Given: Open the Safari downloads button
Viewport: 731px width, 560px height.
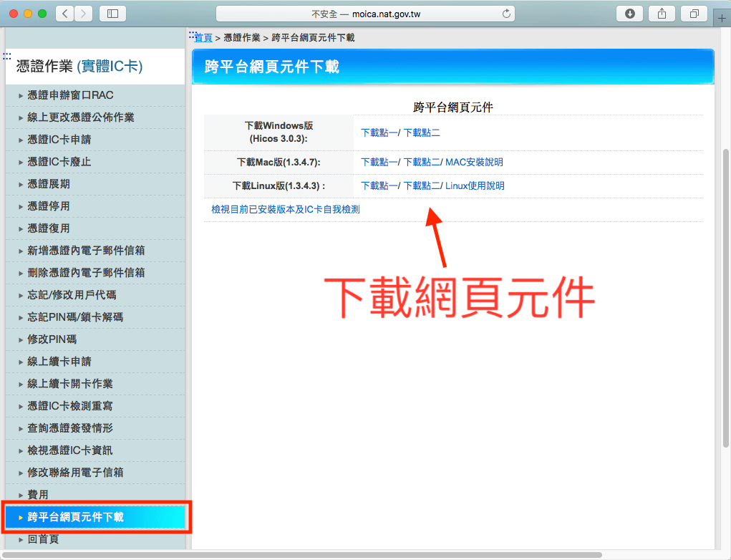Looking at the screenshot, I should coord(629,14).
